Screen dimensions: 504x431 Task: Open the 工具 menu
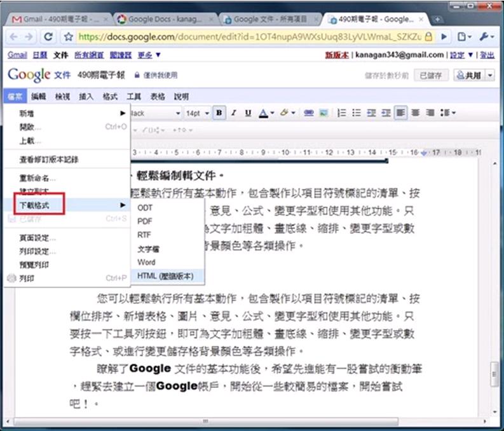coord(133,97)
